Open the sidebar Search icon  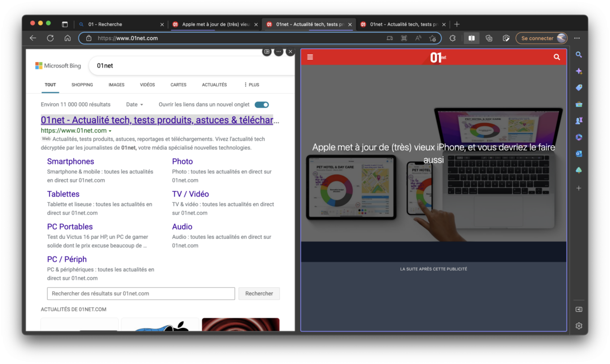pos(579,55)
